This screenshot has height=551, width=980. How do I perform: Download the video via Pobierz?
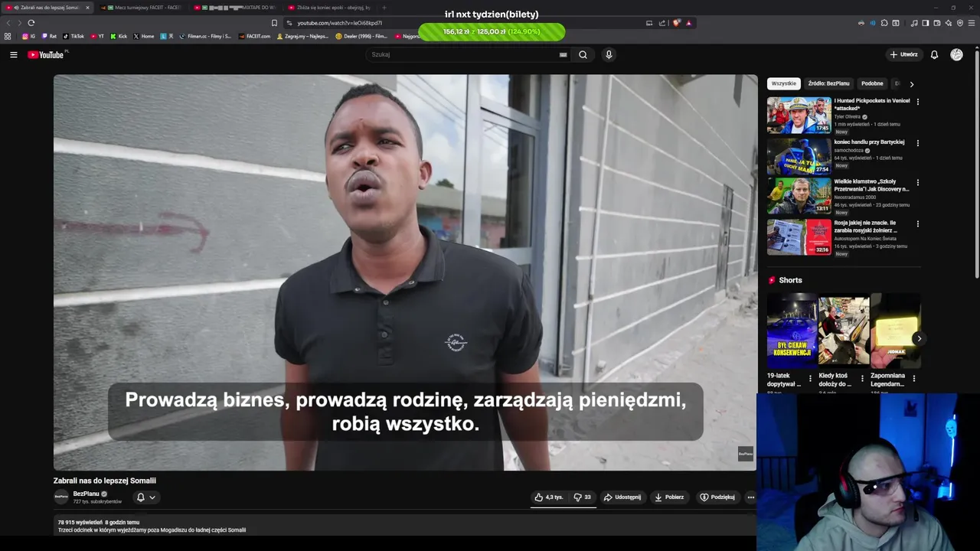669,497
